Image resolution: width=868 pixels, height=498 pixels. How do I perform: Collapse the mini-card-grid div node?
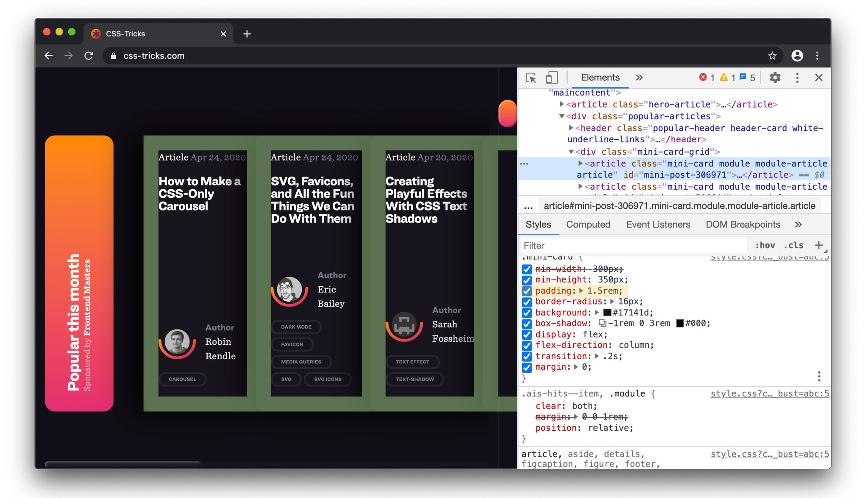[x=571, y=152]
